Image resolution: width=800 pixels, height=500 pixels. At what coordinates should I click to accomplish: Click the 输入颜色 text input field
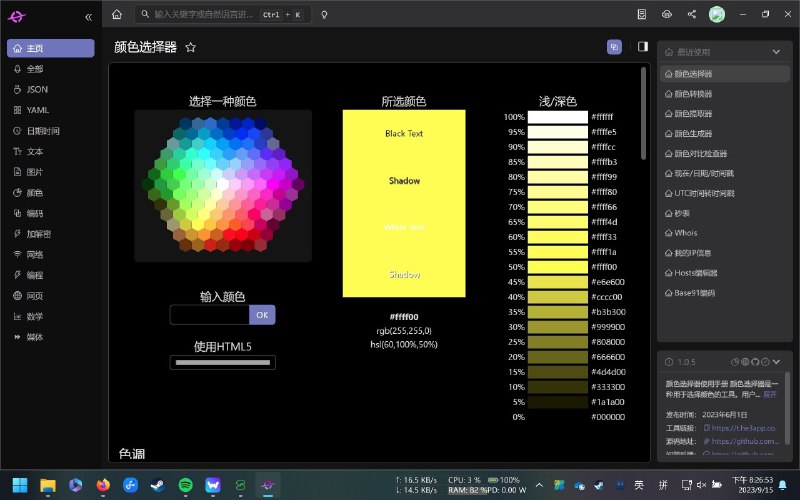pyautogui.click(x=209, y=315)
